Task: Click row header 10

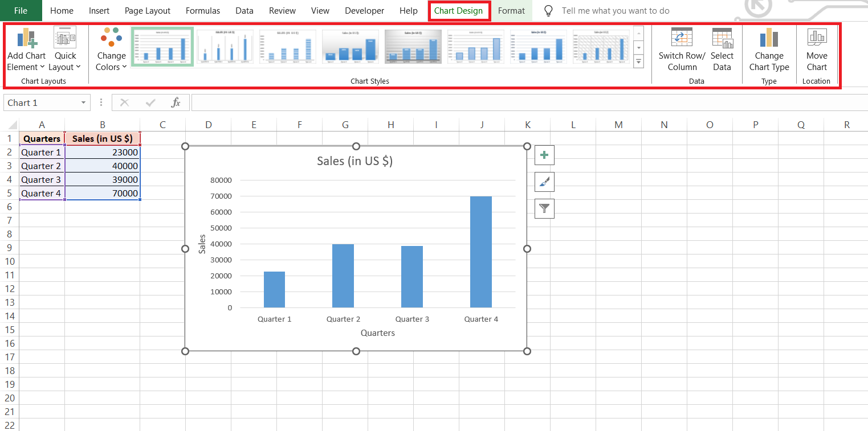Action: point(10,261)
